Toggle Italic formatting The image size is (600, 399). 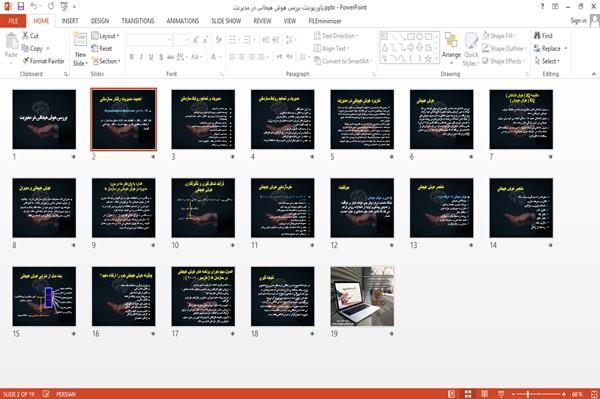pyautogui.click(x=141, y=57)
